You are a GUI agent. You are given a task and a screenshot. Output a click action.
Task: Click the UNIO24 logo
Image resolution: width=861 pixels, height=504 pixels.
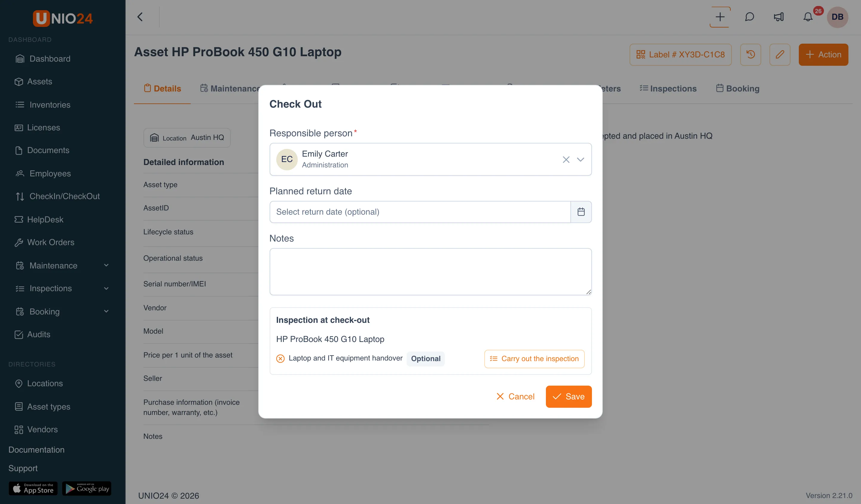[x=63, y=18]
